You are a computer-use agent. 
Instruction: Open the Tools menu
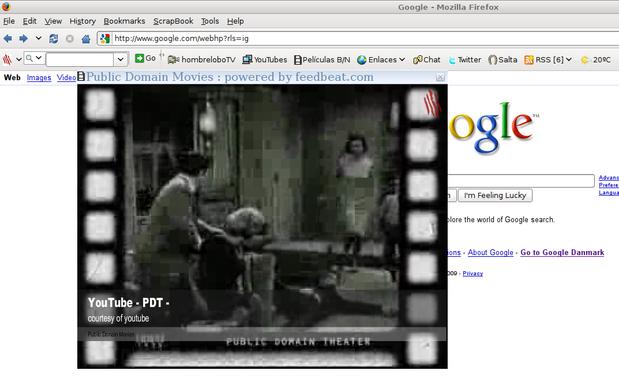(x=210, y=21)
